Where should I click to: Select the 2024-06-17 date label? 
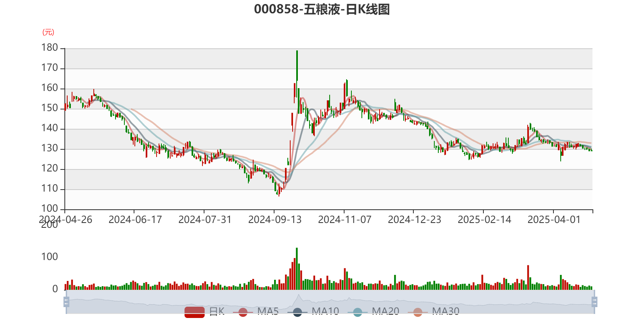tap(135, 220)
